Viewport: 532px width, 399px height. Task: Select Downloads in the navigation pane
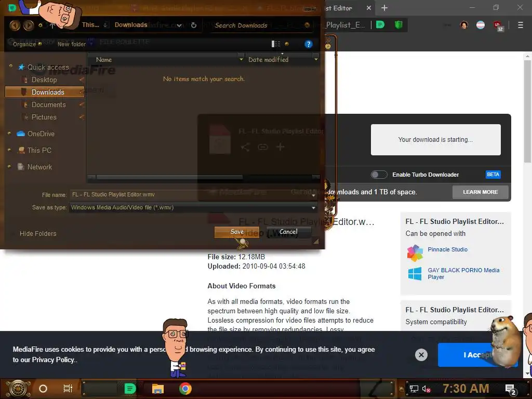45,92
